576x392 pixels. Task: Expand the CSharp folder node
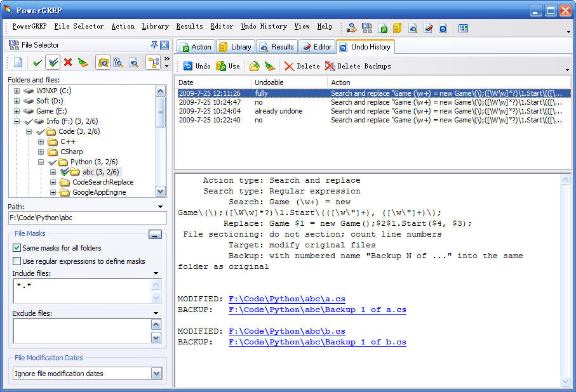(41, 152)
